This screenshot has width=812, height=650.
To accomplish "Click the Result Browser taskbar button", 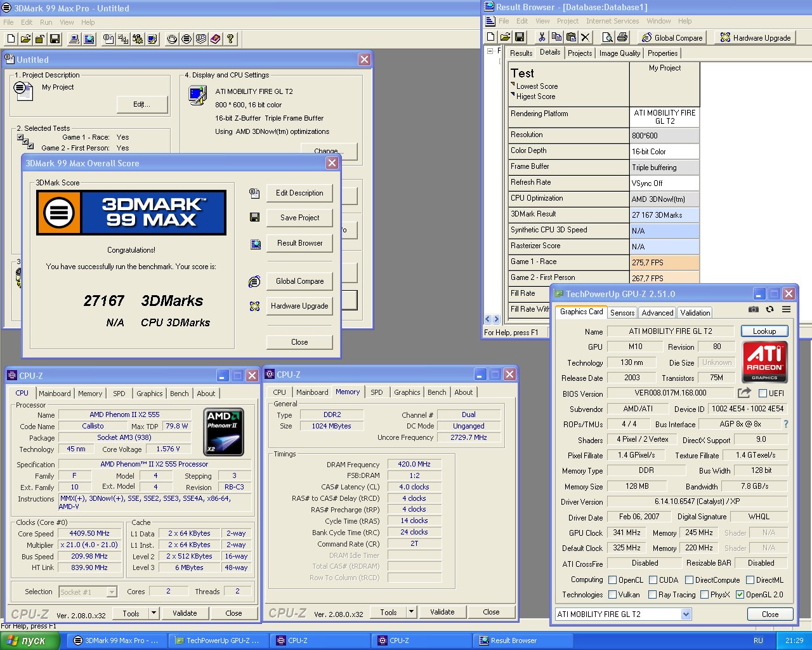I will [x=521, y=640].
